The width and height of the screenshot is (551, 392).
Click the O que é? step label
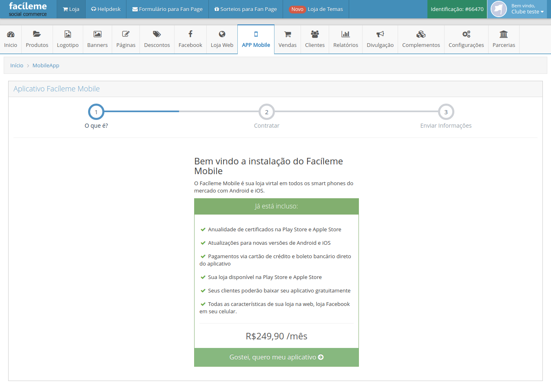(96, 126)
